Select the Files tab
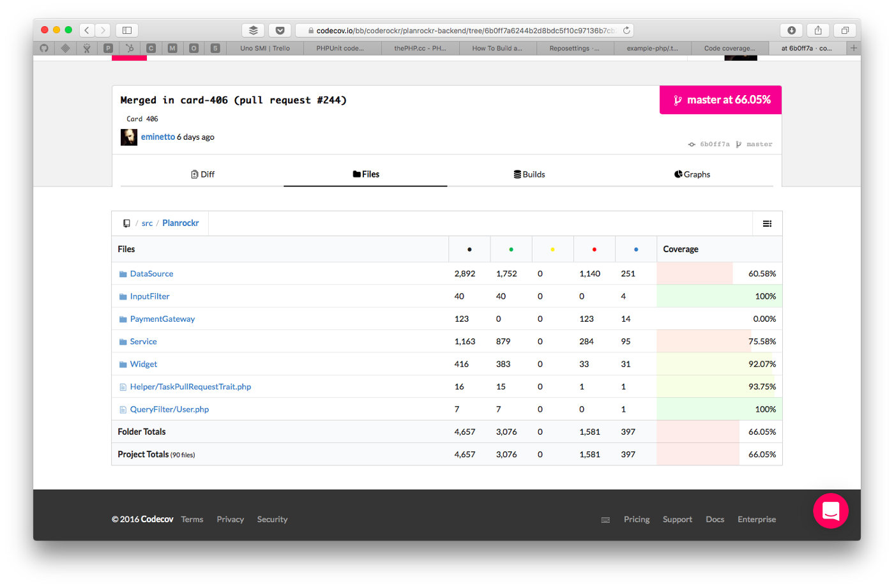Screen dimensions: 894x588 coord(366,174)
